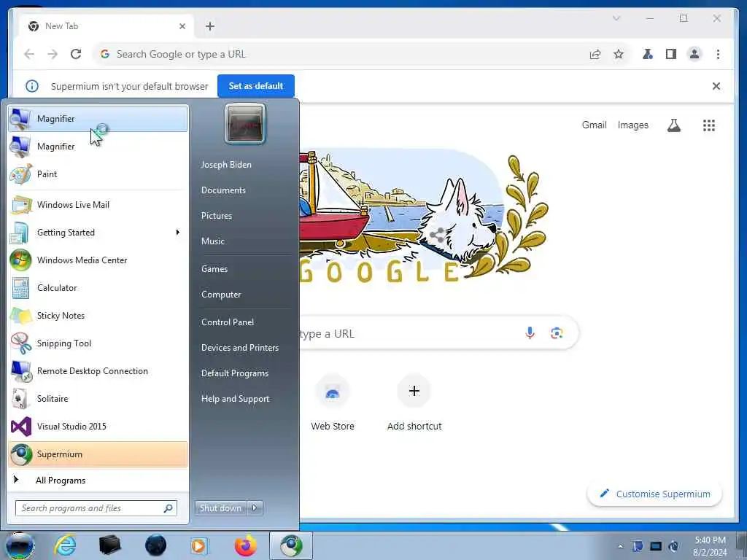Toggle the browser side panel icon

(x=671, y=54)
